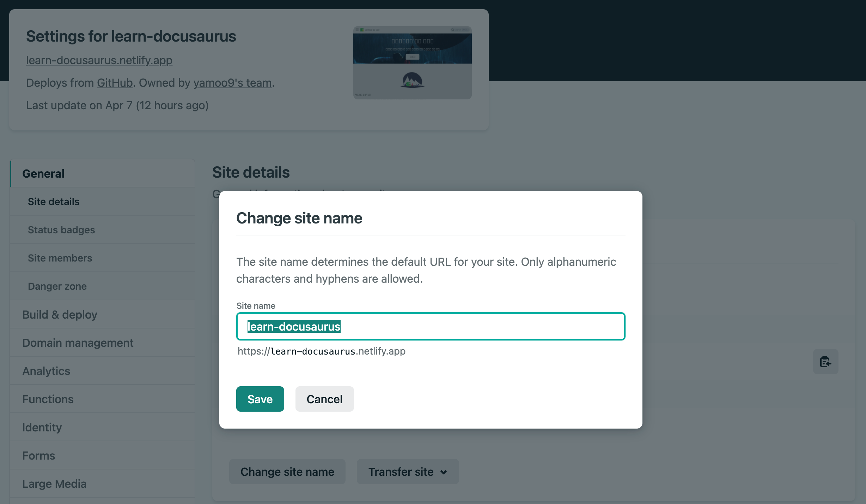This screenshot has height=504, width=866.
Task: Open Build & deploy settings
Action: pyautogui.click(x=60, y=314)
